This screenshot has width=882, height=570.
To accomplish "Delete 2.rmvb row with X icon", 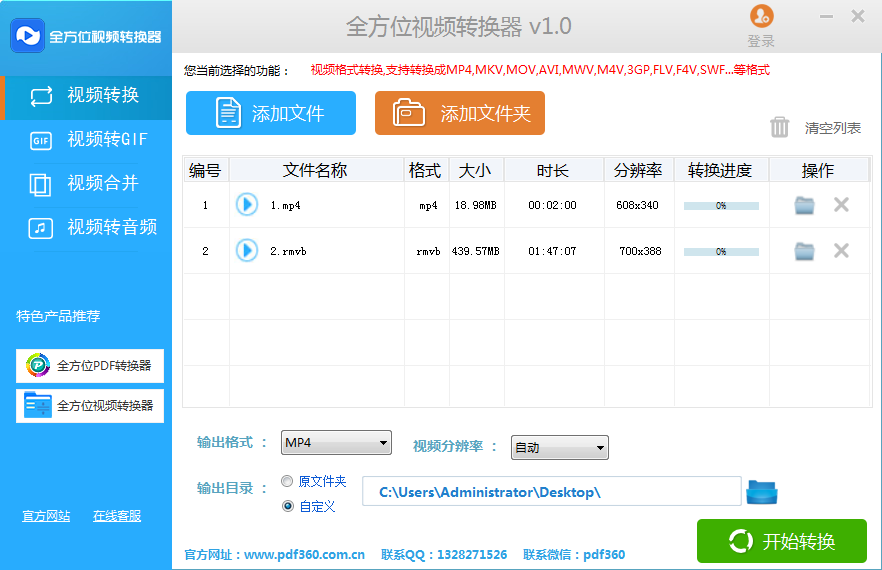I will (841, 251).
